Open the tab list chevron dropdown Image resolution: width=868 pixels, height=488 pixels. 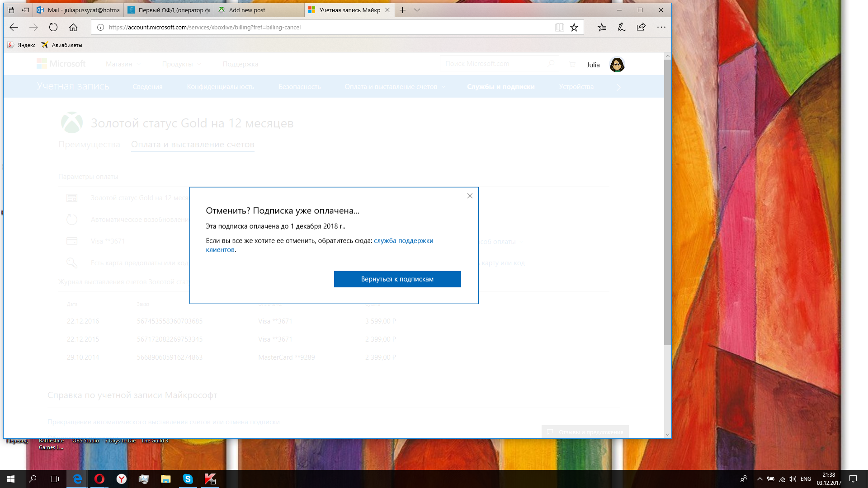(x=417, y=10)
